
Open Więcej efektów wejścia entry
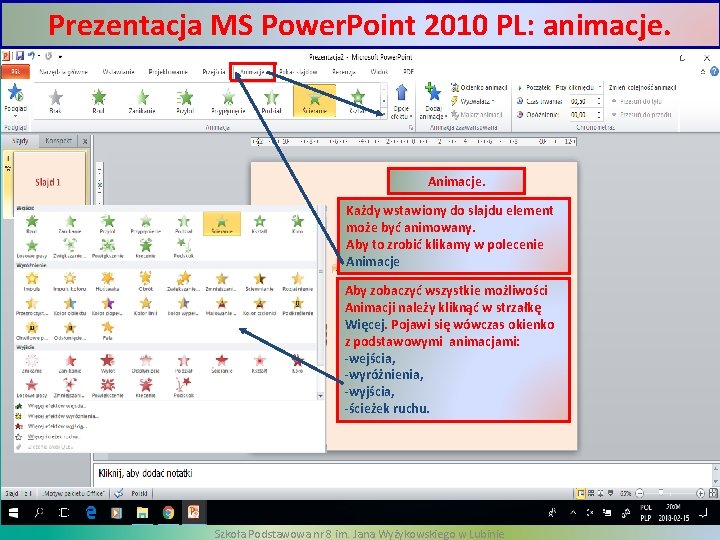tap(51, 406)
